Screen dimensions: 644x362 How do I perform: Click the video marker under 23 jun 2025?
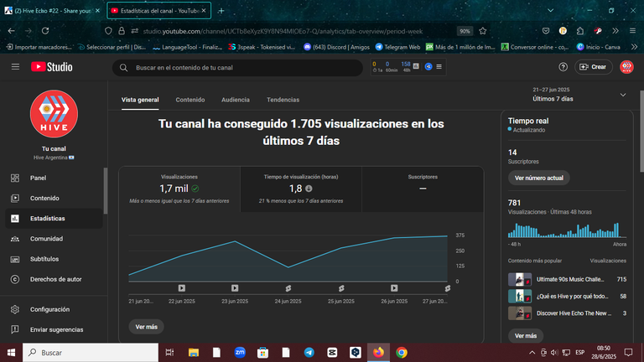coord(235,288)
